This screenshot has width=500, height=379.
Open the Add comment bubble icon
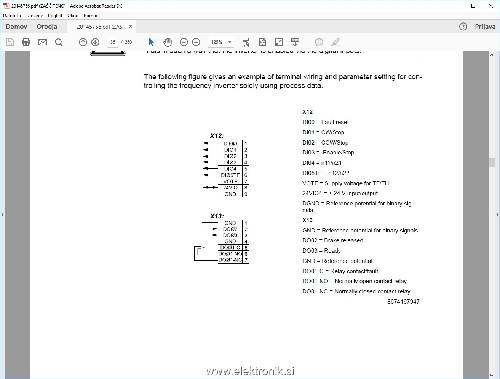point(319,42)
